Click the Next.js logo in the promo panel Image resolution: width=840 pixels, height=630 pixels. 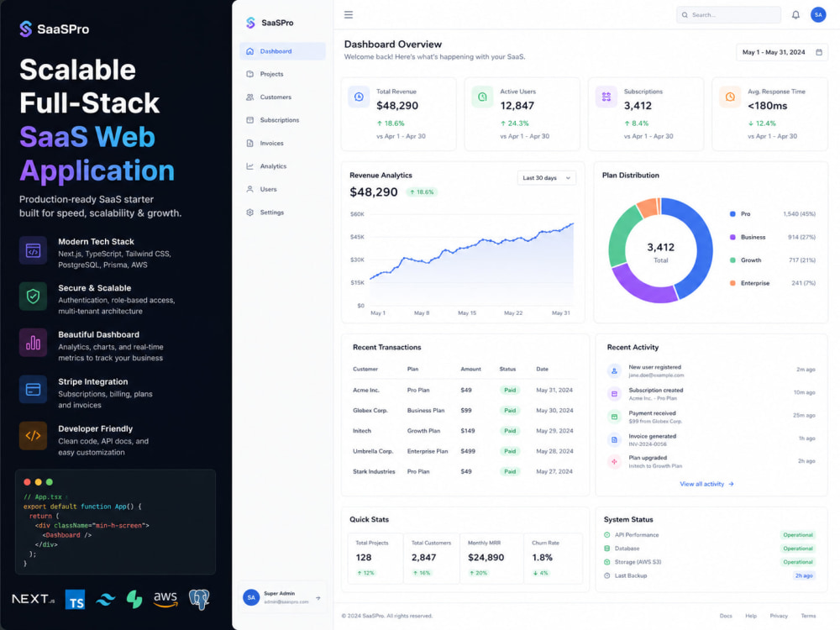[34, 599]
